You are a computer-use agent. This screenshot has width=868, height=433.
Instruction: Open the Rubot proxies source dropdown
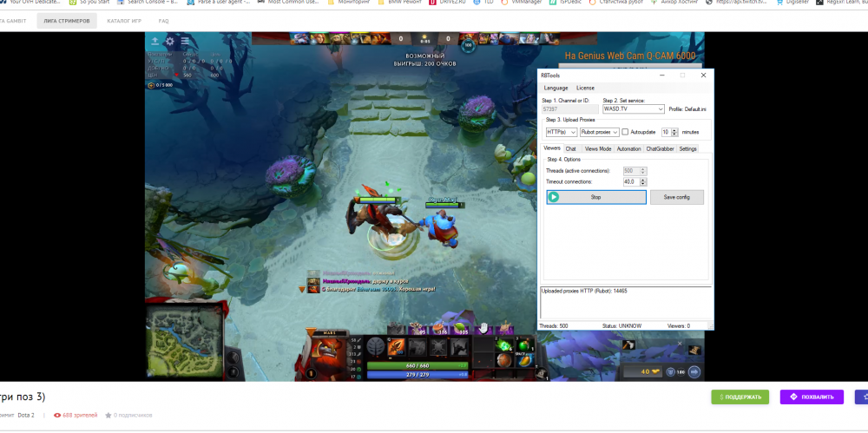(x=615, y=132)
